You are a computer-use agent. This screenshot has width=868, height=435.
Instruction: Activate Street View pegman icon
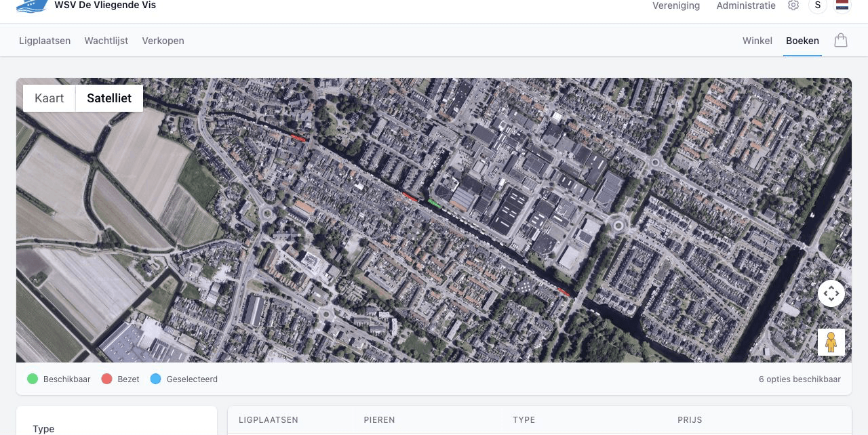pyautogui.click(x=831, y=342)
